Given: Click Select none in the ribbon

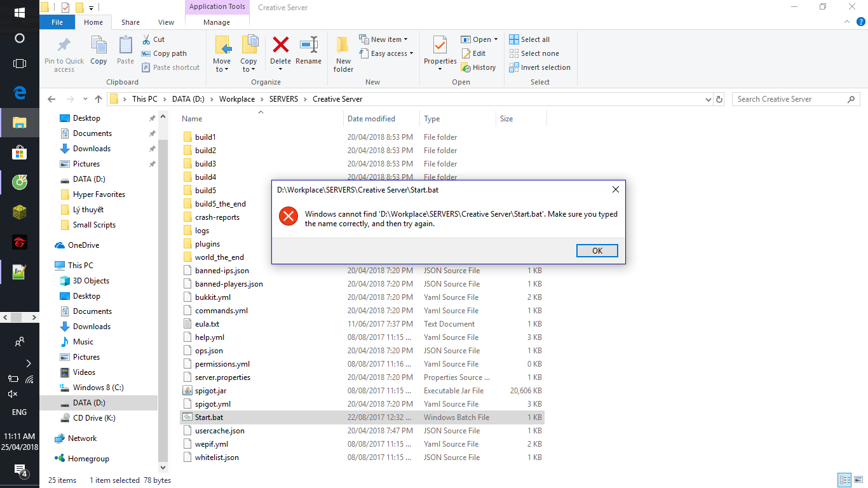Looking at the screenshot, I should pyautogui.click(x=534, y=53).
